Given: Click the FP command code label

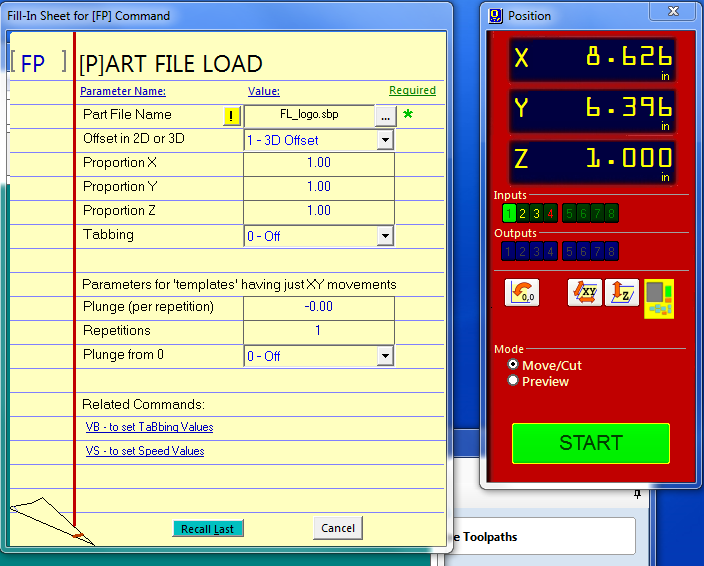Looking at the screenshot, I should (33, 64).
